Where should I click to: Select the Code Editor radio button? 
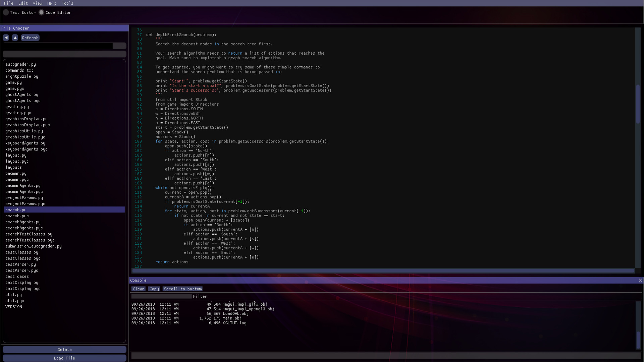[x=42, y=12]
